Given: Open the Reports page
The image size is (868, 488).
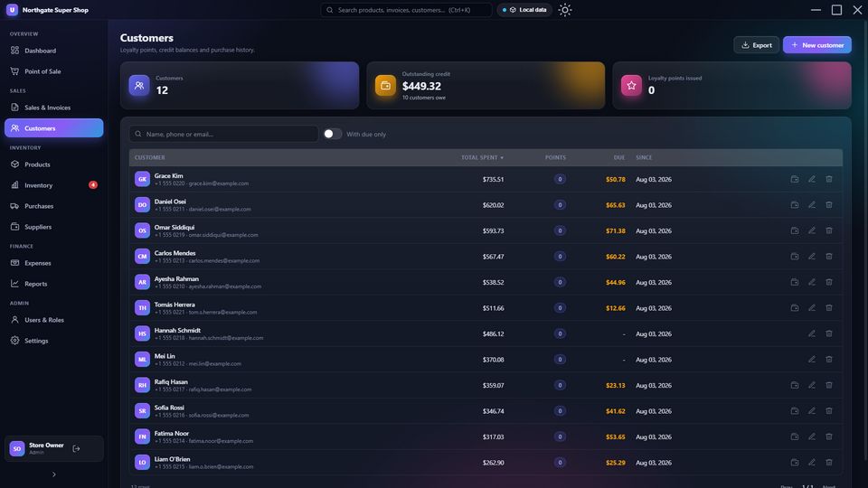Looking at the screenshot, I should click(x=53, y=284).
